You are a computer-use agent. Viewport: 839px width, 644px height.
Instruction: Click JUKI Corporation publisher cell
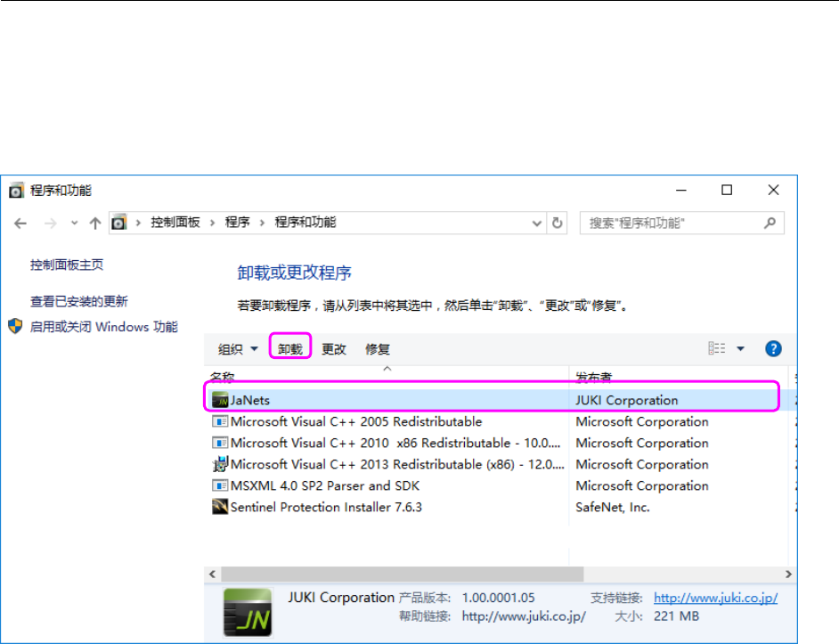(x=626, y=400)
